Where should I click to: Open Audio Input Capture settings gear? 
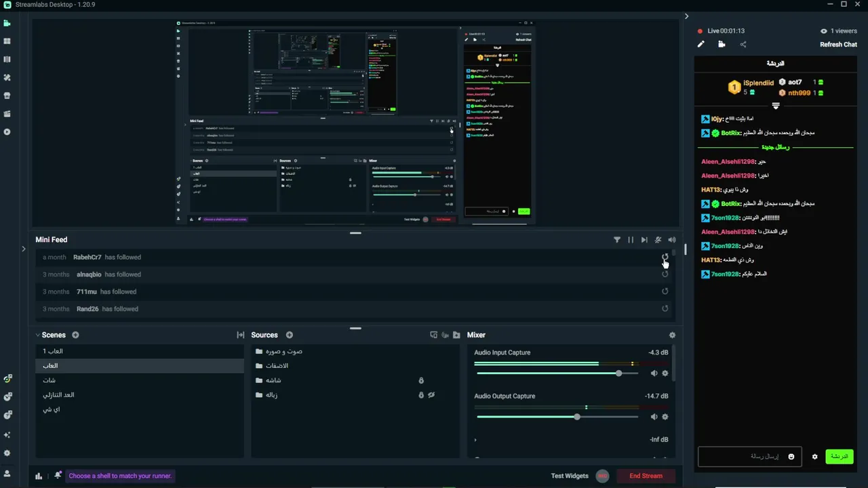click(x=665, y=373)
